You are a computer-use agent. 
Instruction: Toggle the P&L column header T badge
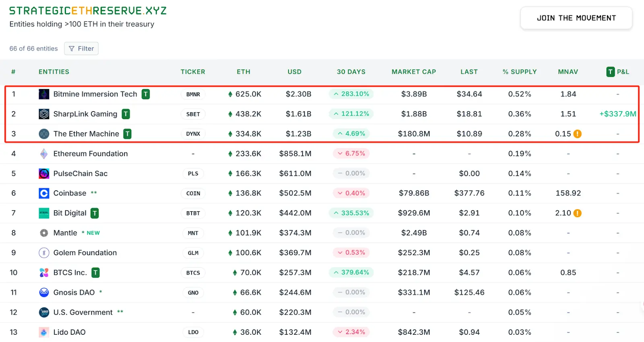coord(611,72)
